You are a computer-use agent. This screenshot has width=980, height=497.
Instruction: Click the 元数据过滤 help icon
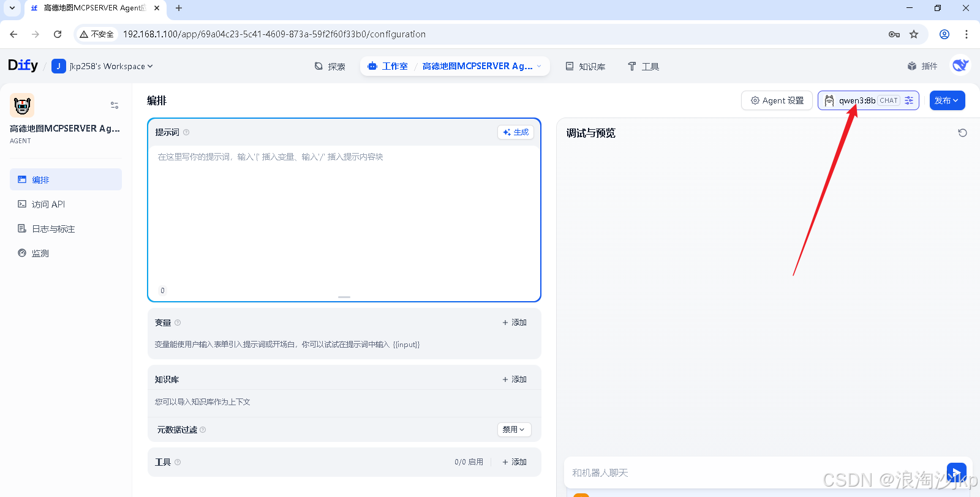click(203, 430)
